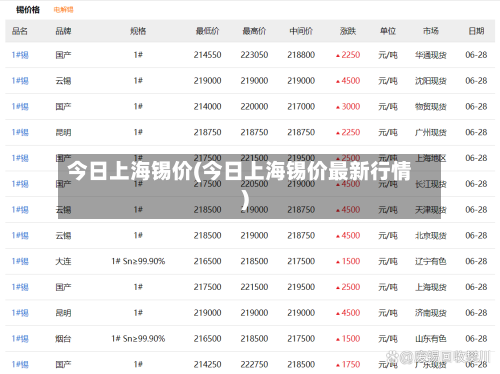Open 1#锡 link in 华通现货 row

[20, 55]
